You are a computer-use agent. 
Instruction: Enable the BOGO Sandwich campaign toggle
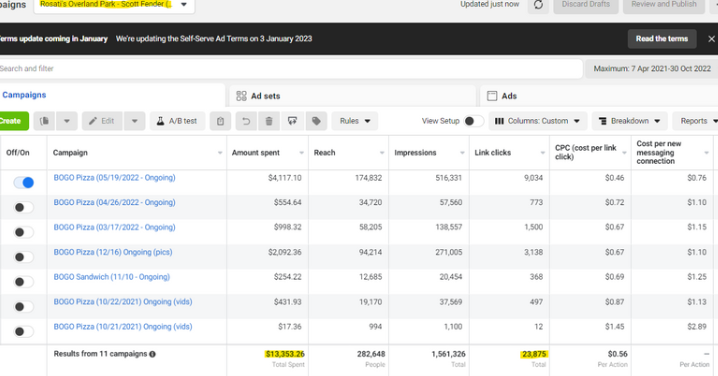point(24,282)
